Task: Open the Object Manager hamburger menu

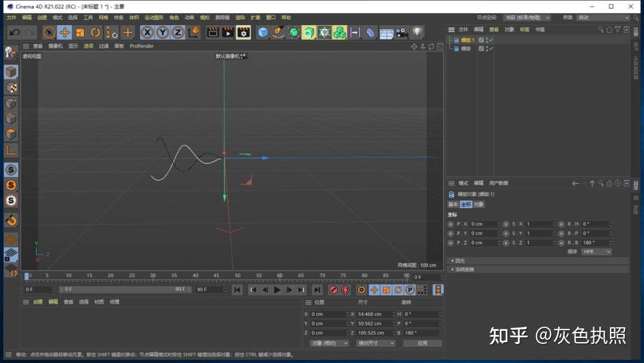Action: coord(451,30)
